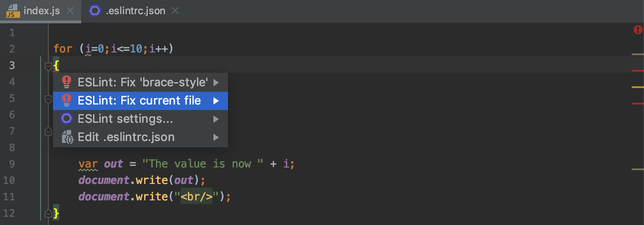The image size is (644, 225).
Task: Click the red error indicator in editor corner
Action: click(638, 30)
